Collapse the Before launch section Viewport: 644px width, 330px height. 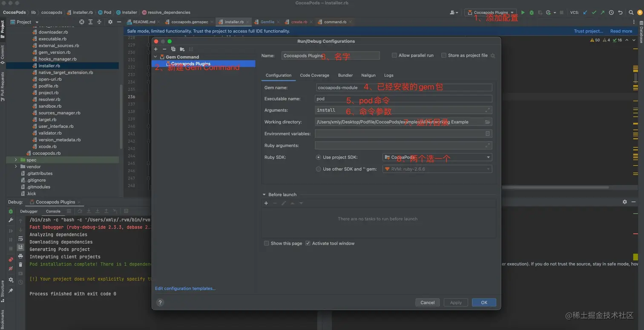tap(264, 195)
